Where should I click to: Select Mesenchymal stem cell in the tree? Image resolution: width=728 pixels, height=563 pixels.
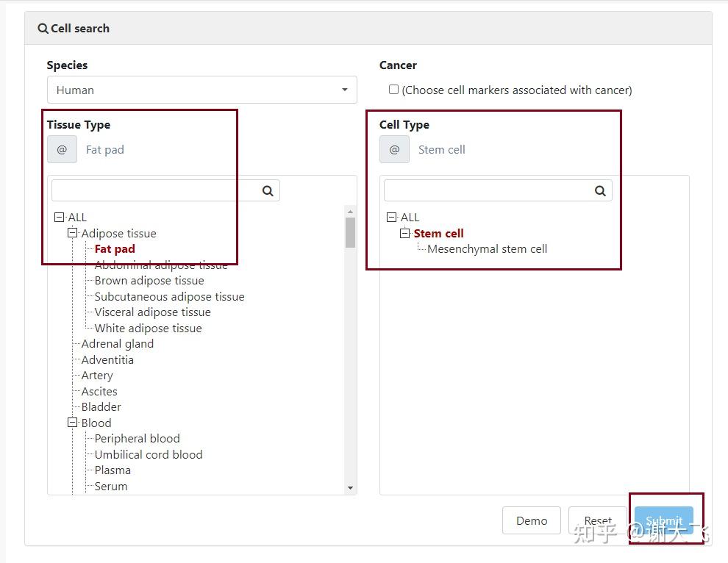coord(487,249)
